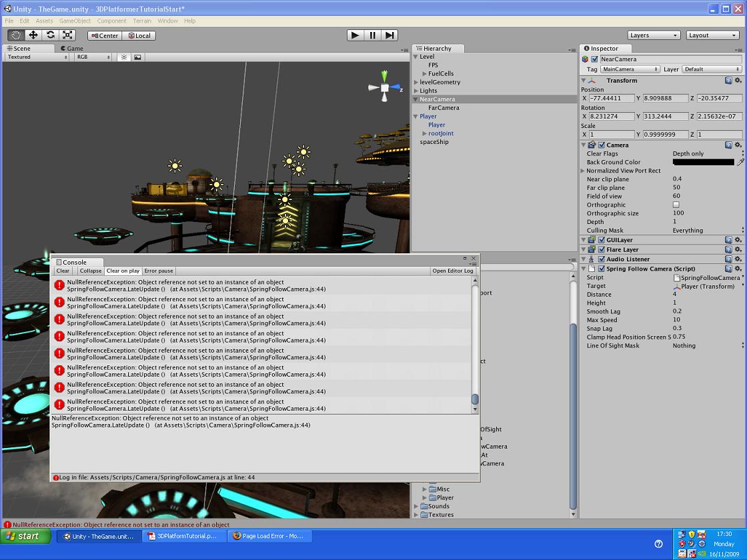Select the Move transform tool
This screenshot has height=560, width=747.
[32, 35]
